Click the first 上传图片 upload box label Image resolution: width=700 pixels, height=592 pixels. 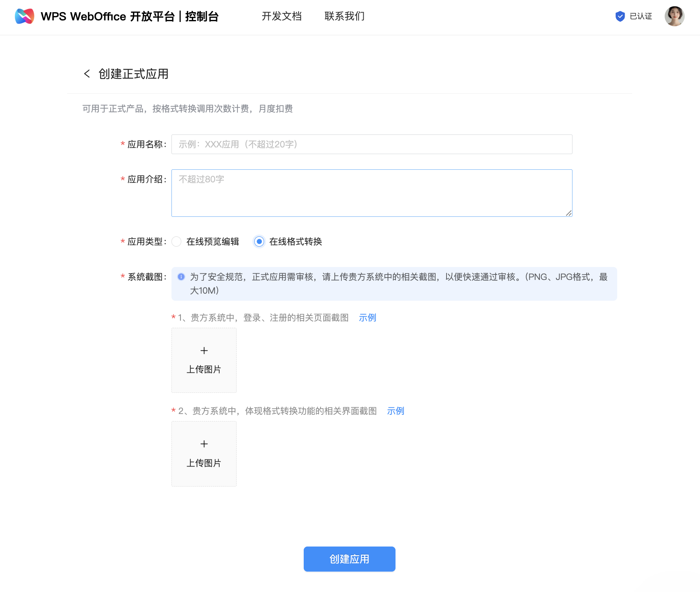coord(204,369)
